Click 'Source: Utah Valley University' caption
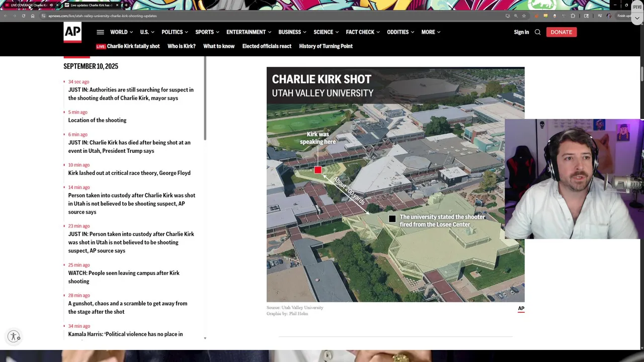The image size is (644, 362). coord(295,308)
